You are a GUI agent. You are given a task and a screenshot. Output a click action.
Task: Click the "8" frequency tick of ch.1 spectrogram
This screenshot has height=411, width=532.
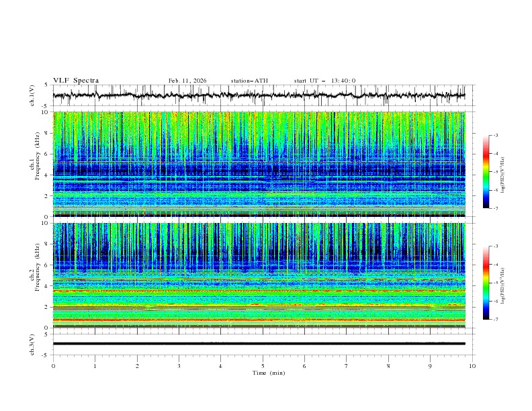pyautogui.click(x=47, y=133)
